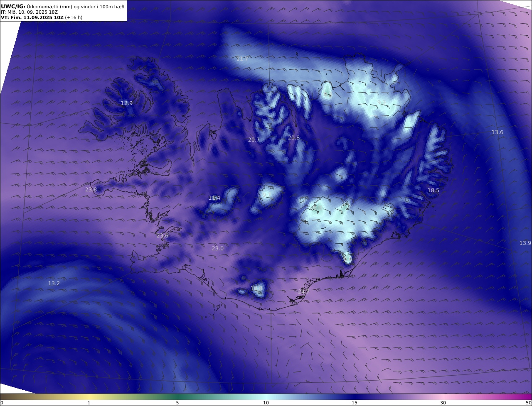
Task: Click the 23.8 value label on Snæfellsnes
Action: coord(91,189)
